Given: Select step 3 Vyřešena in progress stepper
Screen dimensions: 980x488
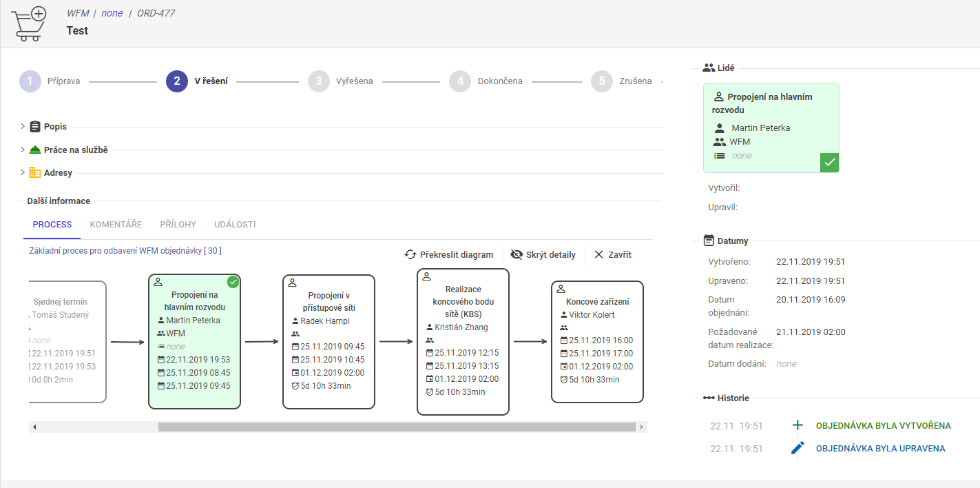Looking at the screenshot, I should point(318,81).
